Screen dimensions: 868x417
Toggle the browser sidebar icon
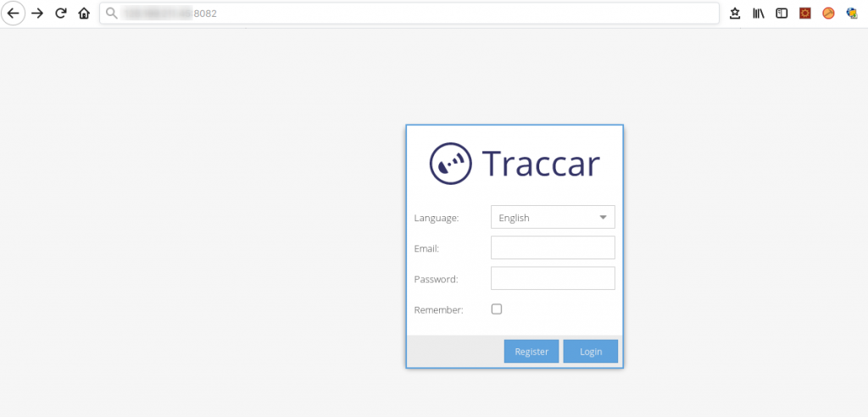coord(782,14)
